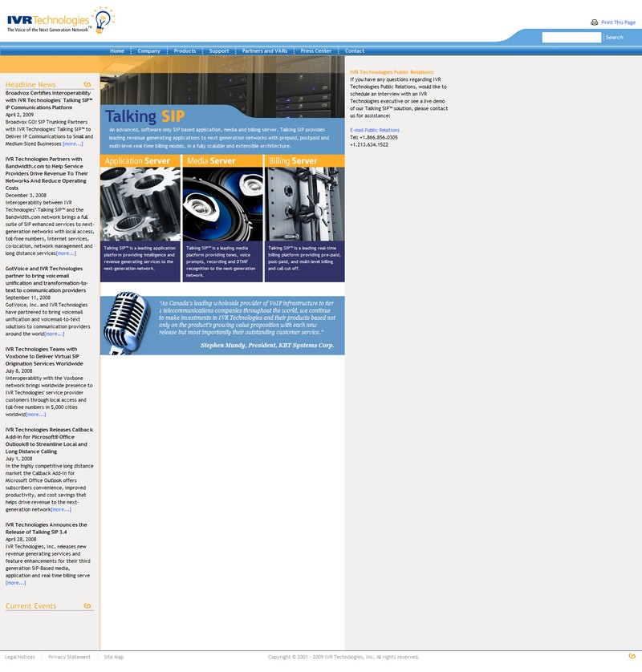This screenshot has width=642, height=672.
Task: Click the Current Events heading
Action: pyautogui.click(x=30, y=606)
